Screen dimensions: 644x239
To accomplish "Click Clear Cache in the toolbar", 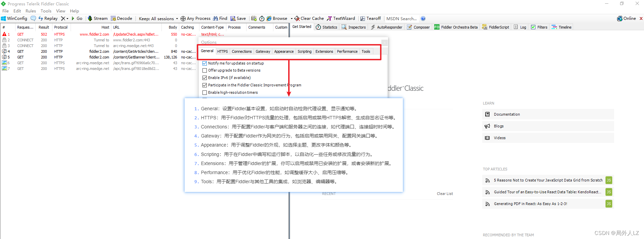I will point(309,18).
